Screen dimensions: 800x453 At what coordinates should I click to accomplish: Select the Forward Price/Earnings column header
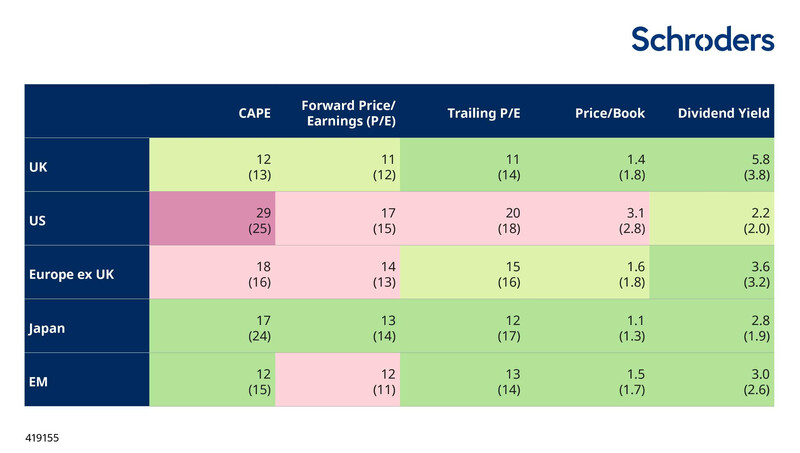(348, 113)
